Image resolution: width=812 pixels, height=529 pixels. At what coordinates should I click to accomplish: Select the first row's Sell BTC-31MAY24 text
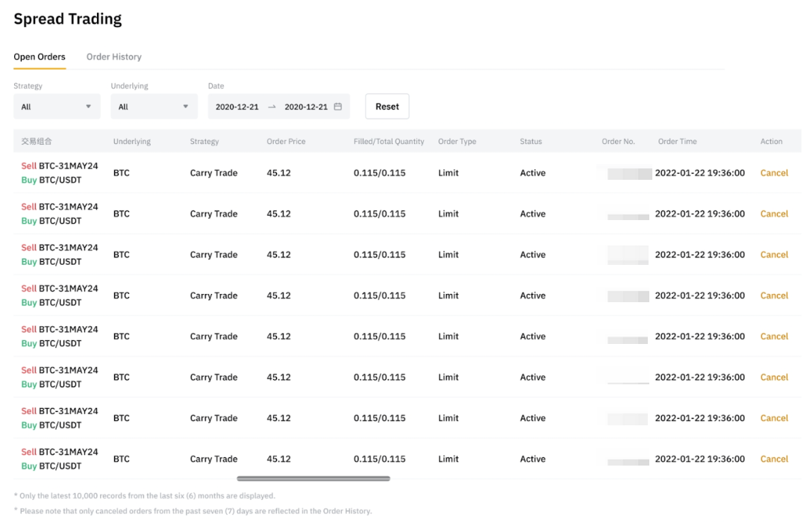60,166
